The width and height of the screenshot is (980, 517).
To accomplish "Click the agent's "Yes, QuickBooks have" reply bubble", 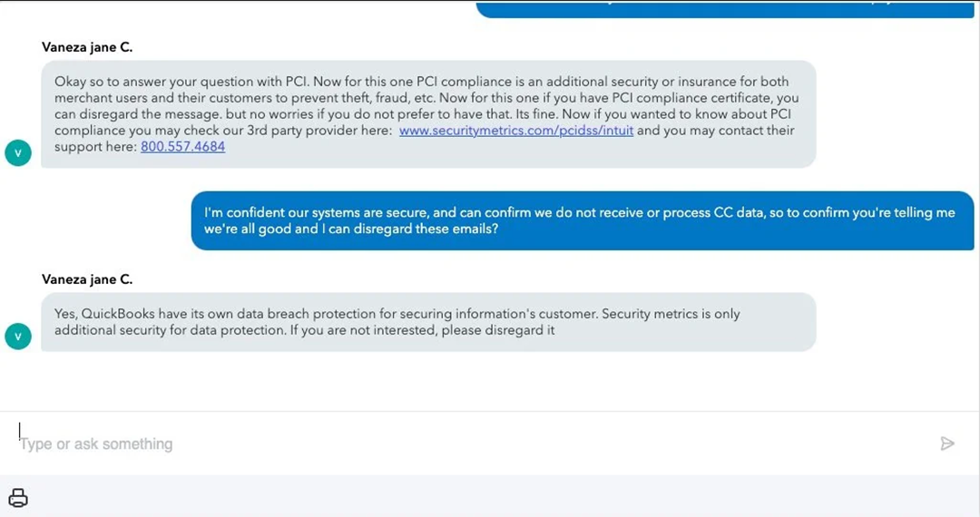I will pyautogui.click(x=428, y=322).
